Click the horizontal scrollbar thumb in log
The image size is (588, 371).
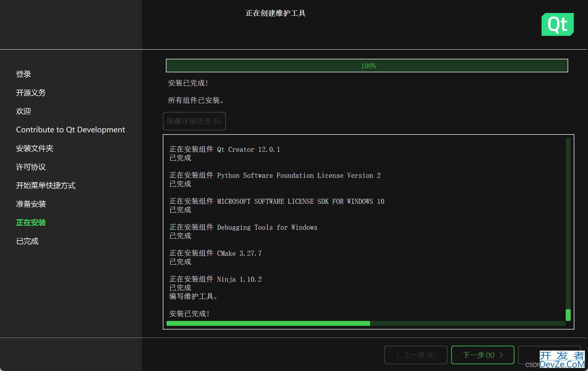[x=268, y=323]
